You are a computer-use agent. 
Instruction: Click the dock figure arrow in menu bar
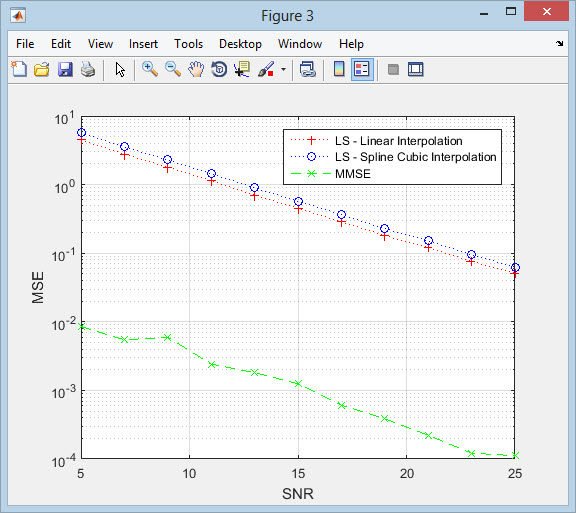pos(559,43)
